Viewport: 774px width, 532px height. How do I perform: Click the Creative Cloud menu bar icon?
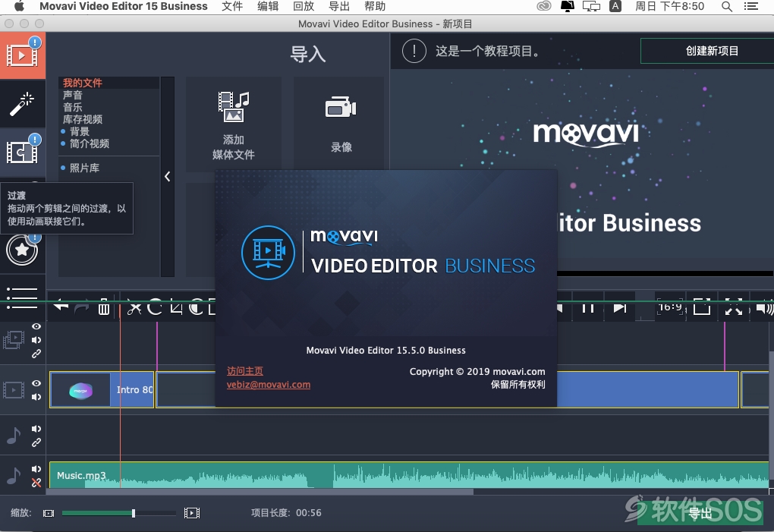(543, 6)
